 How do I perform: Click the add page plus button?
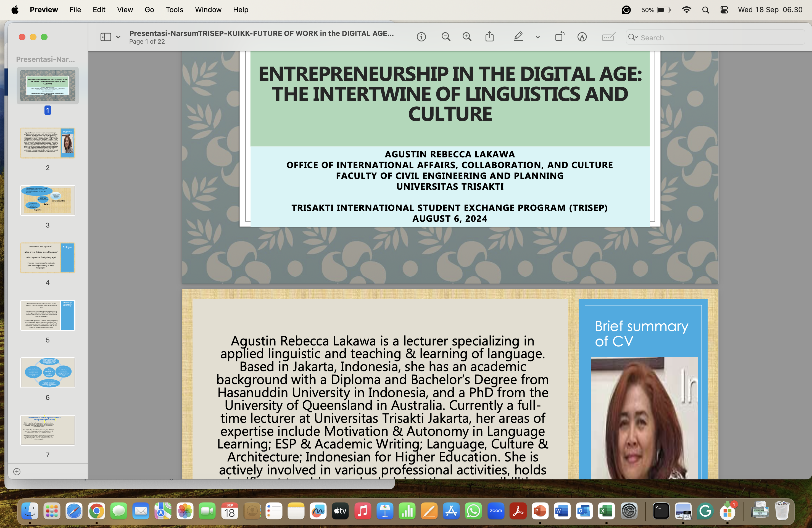click(17, 471)
